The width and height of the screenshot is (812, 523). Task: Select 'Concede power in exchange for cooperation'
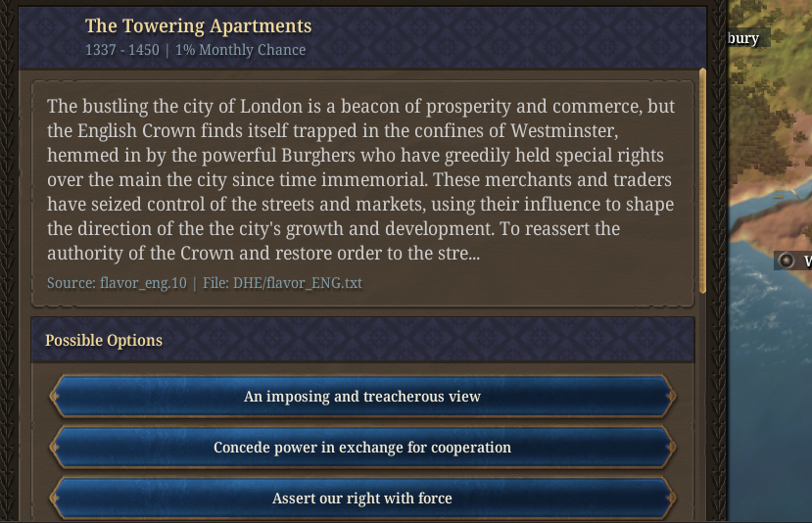click(361, 448)
